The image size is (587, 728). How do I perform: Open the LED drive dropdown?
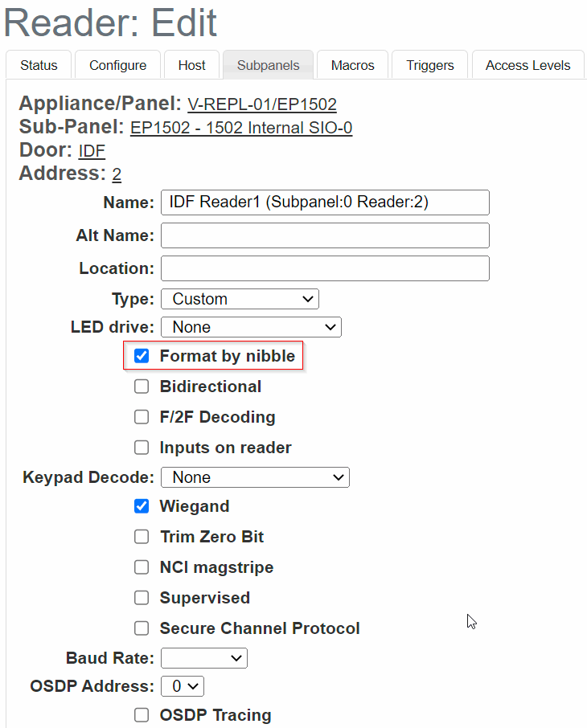[251, 327]
